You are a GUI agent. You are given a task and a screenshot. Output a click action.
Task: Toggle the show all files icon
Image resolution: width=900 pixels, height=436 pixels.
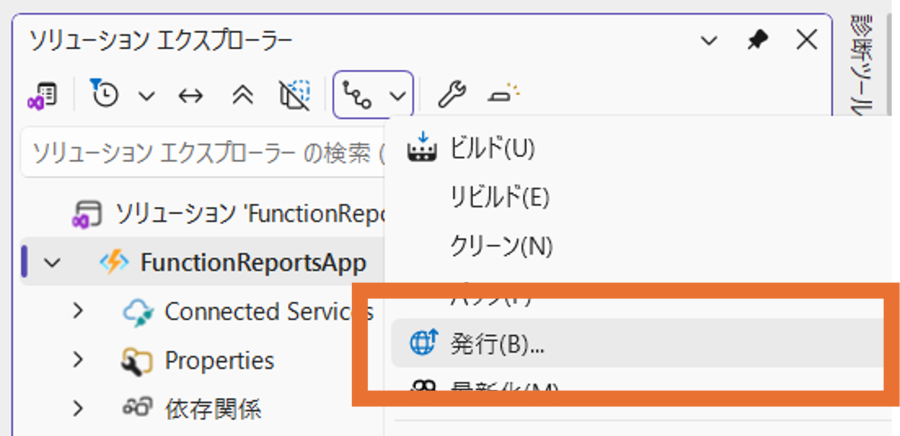(x=294, y=95)
